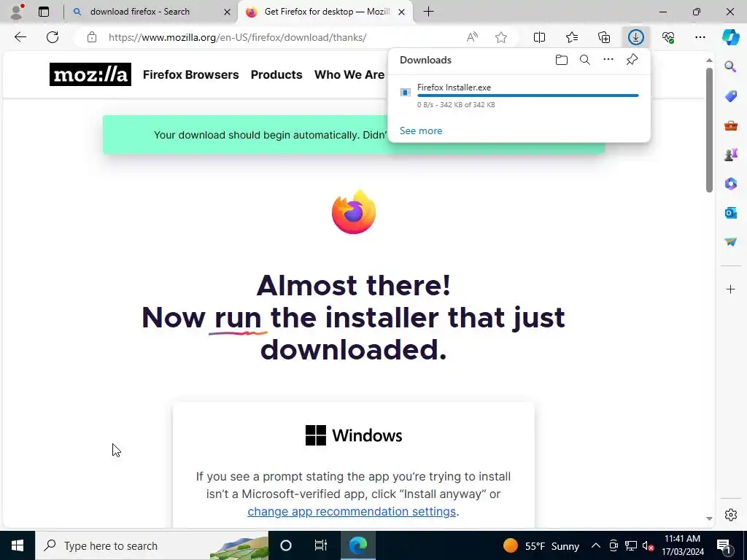Click the muted volume tray icon
747x560 pixels.
point(648,545)
